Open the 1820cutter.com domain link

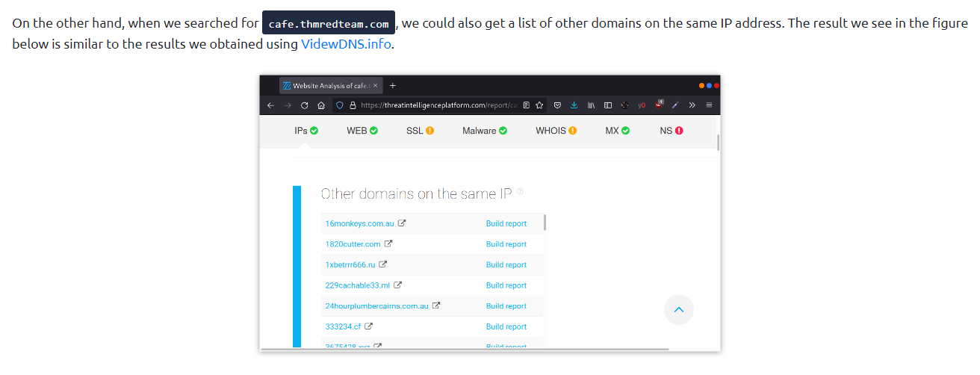(353, 244)
